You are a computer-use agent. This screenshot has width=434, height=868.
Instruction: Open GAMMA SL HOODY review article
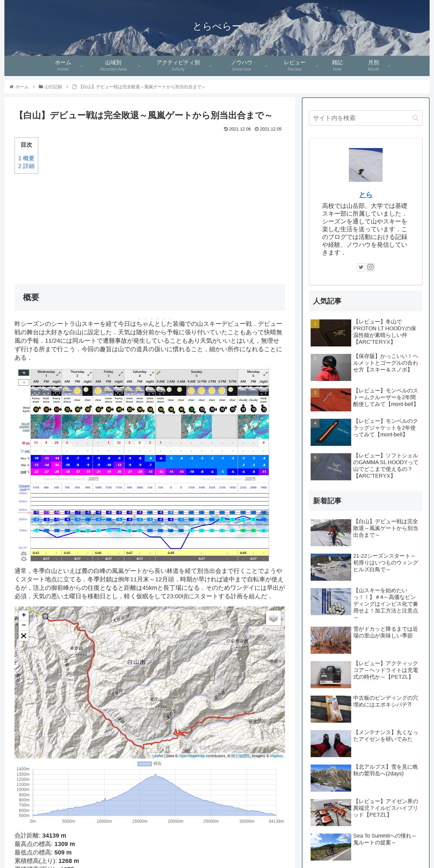click(x=366, y=466)
